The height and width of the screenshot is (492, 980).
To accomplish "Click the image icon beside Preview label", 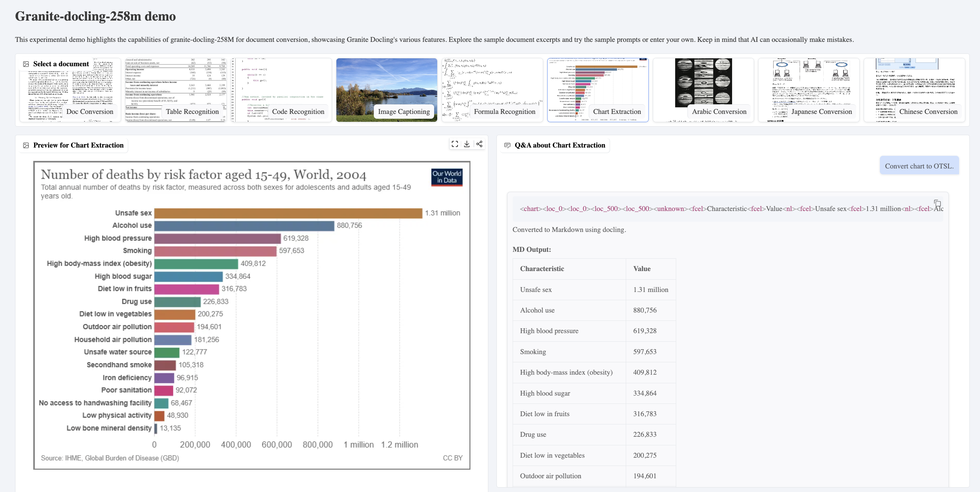I will (x=26, y=145).
